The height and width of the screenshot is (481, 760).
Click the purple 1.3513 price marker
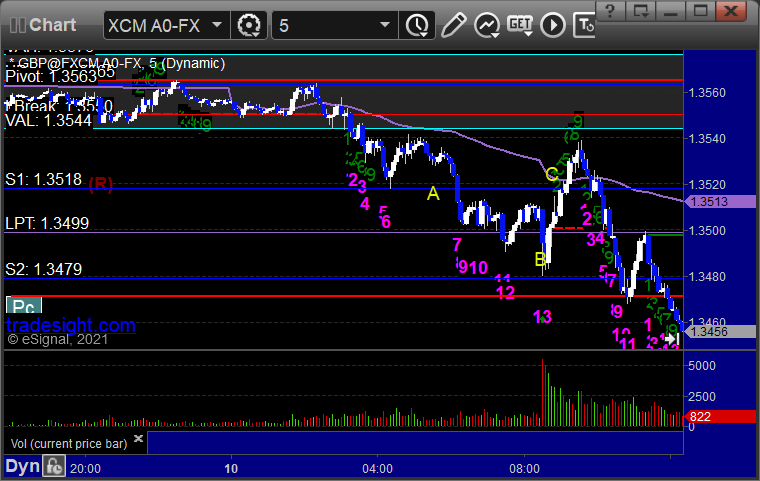pyautogui.click(x=720, y=202)
